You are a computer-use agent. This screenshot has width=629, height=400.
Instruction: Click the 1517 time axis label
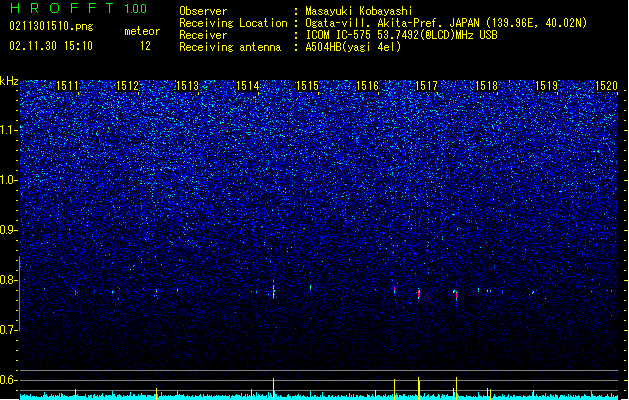point(426,86)
